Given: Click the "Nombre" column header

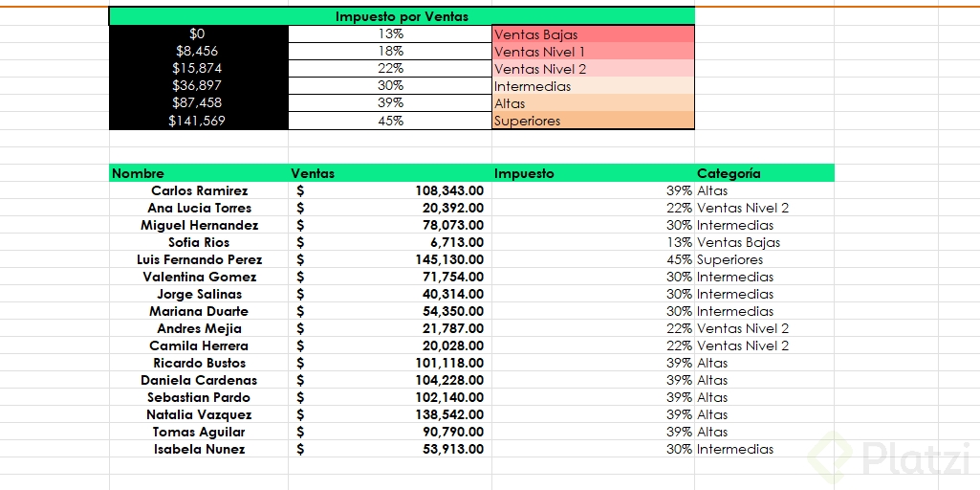Looking at the screenshot, I should tap(198, 173).
